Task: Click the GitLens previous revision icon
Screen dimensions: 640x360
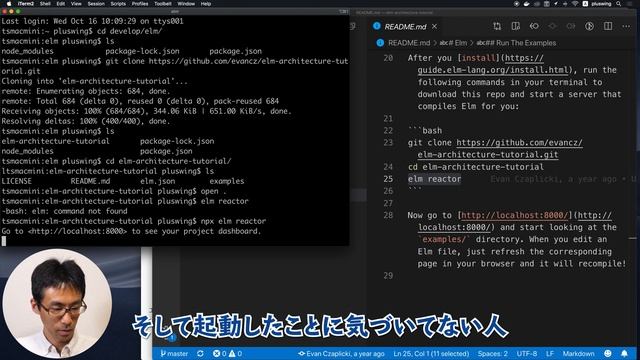Action: tap(534, 27)
